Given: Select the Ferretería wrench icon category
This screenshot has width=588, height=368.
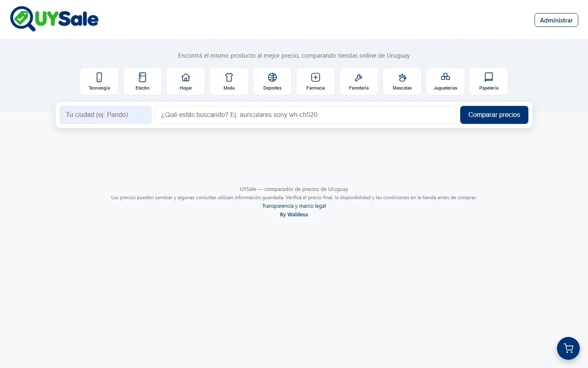Looking at the screenshot, I should (359, 81).
